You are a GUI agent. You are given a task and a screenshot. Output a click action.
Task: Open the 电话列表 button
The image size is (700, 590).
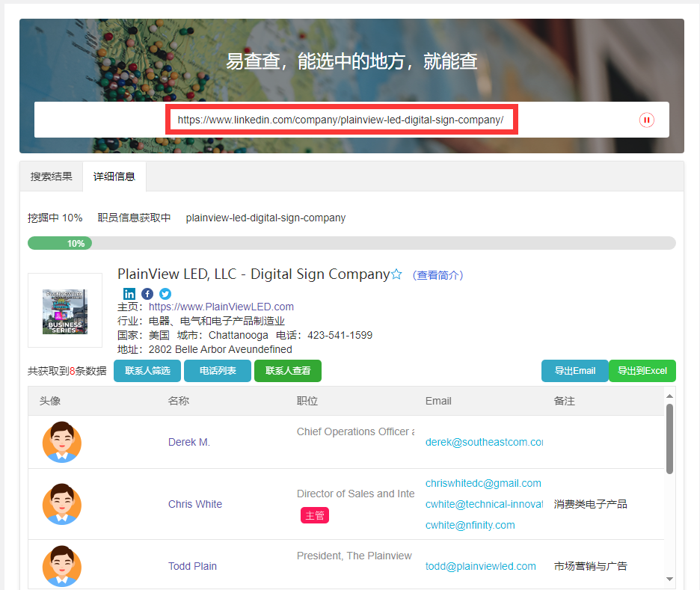point(218,371)
